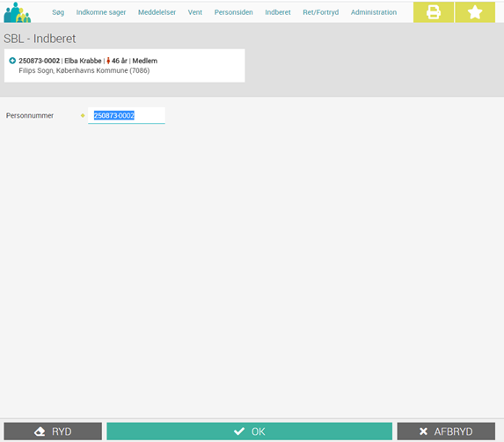This screenshot has width=504, height=442.
Task: Click into the Personnummer input field
Action: [127, 115]
